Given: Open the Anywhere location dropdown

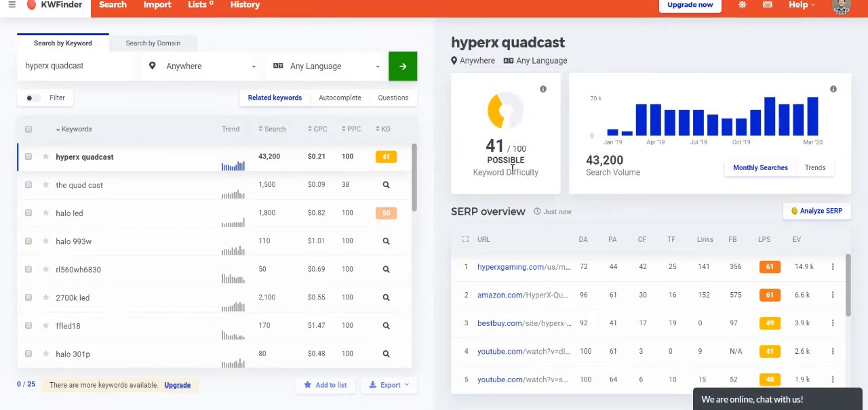Looking at the screenshot, I should point(202,66).
